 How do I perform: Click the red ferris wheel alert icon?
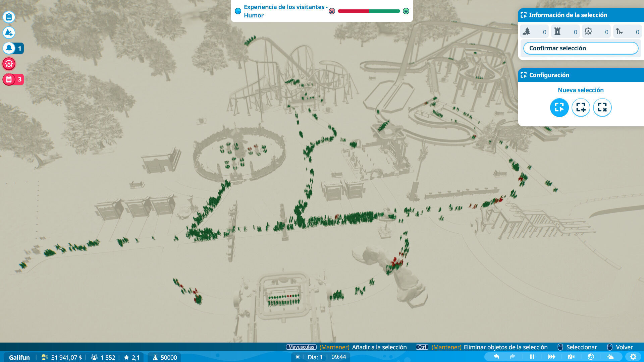9,64
